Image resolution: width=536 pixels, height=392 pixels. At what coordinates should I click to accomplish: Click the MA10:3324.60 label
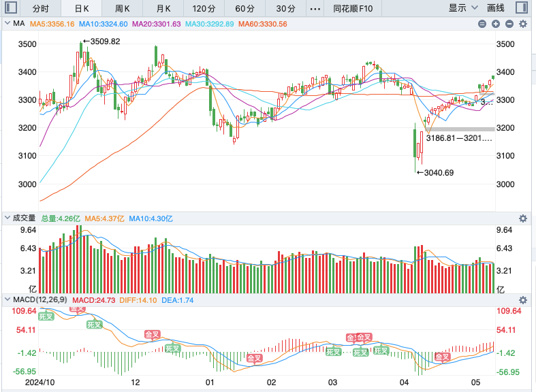[x=104, y=24]
